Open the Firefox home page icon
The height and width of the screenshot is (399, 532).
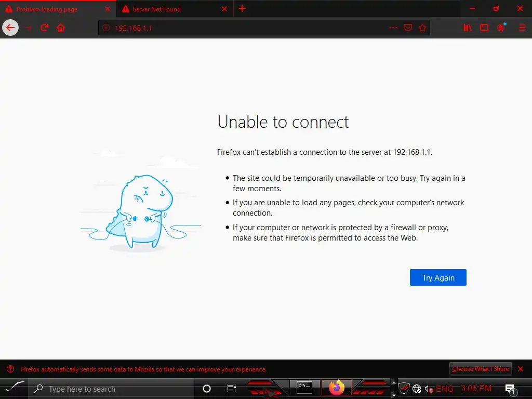click(x=61, y=28)
